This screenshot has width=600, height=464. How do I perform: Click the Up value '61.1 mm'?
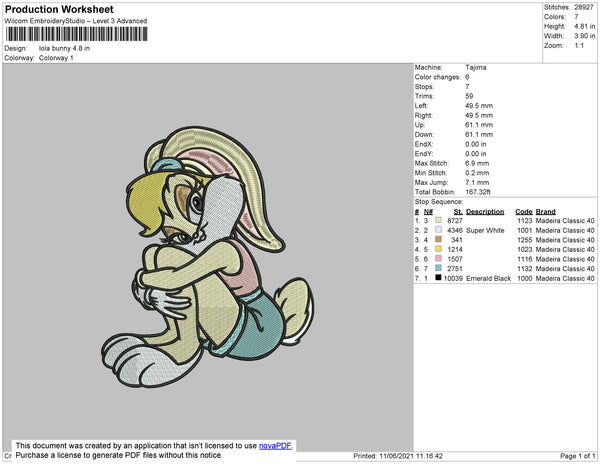[479, 125]
